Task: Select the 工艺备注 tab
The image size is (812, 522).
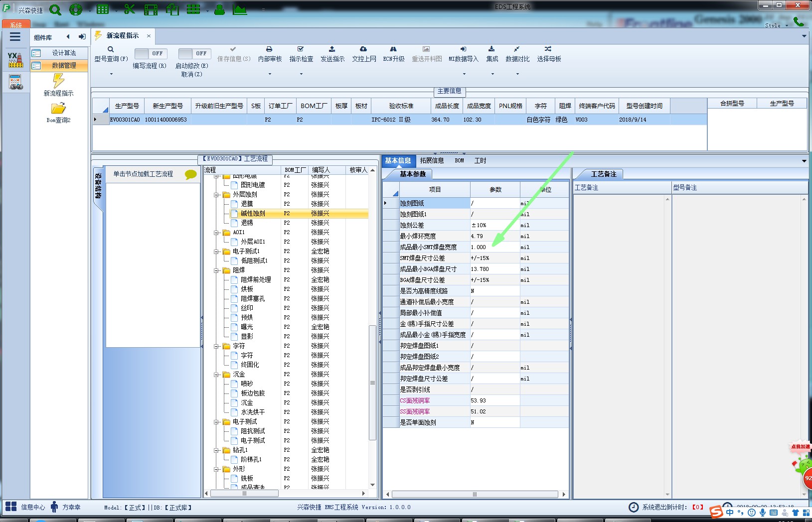Action: pyautogui.click(x=604, y=174)
